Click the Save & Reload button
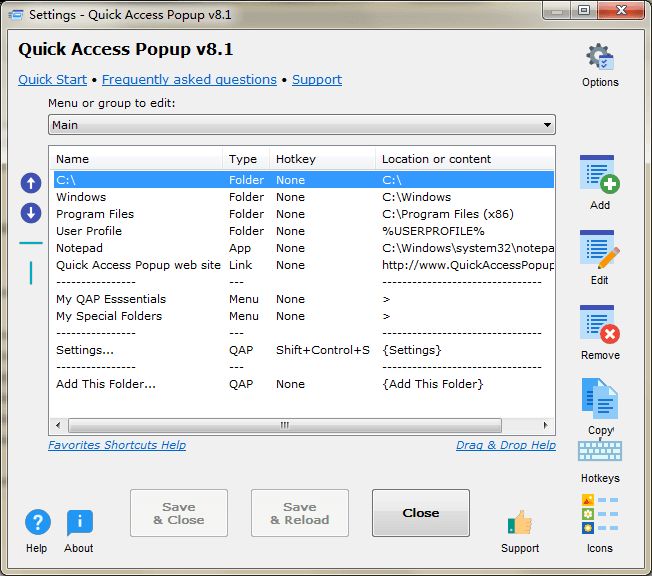Screen dimensions: 652x576 pos(300,513)
